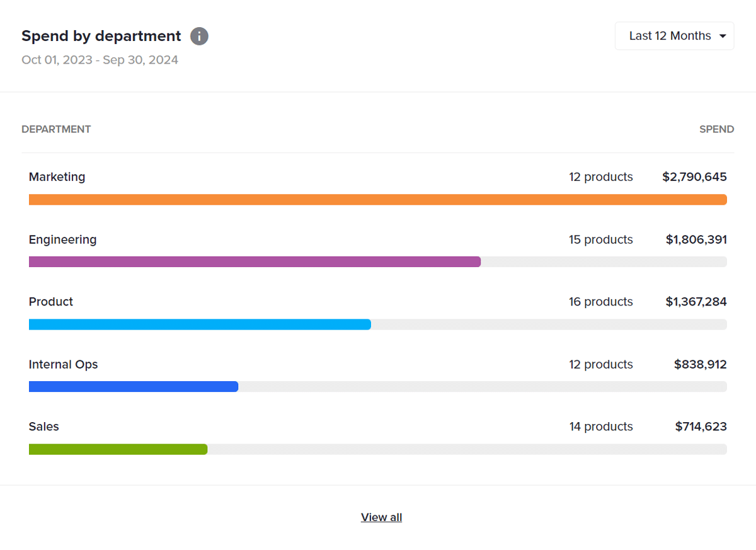This screenshot has height=550, width=756.
Task: Click the purple Engineering spend bar
Action: pos(255,262)
